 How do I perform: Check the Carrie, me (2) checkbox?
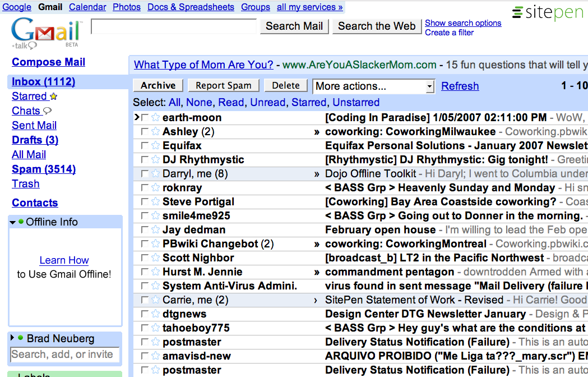pyautogui.click(x=145, y=300)
